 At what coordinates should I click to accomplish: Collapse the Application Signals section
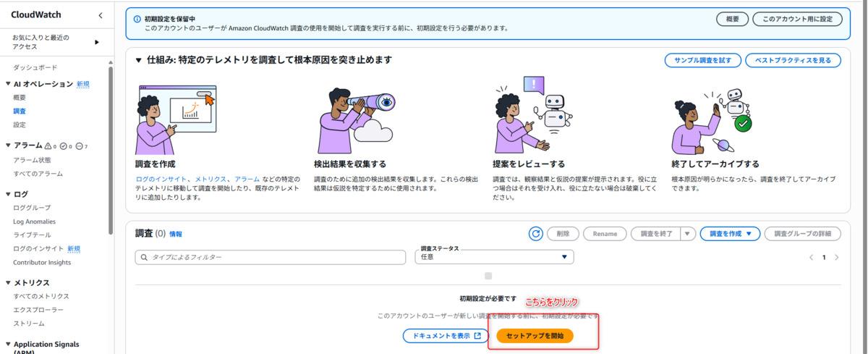pyautogui.click(x=7, y=345)
